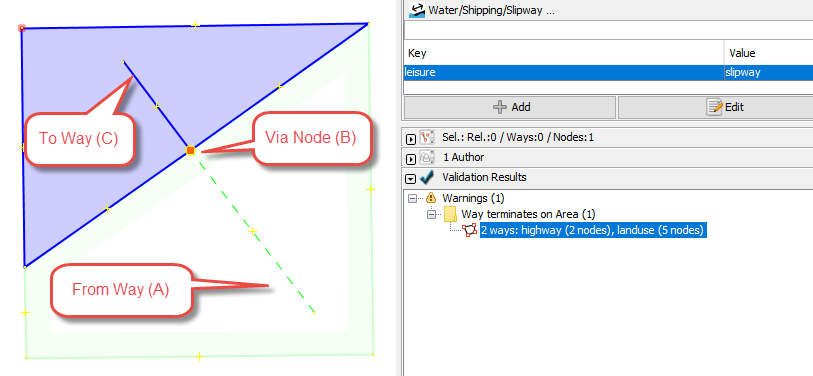Collapse the Way terminates on Area node

[431, 214]
